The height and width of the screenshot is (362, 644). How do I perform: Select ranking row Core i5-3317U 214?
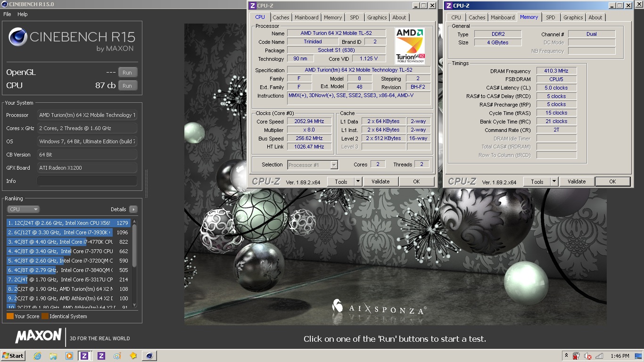(69, 280)
